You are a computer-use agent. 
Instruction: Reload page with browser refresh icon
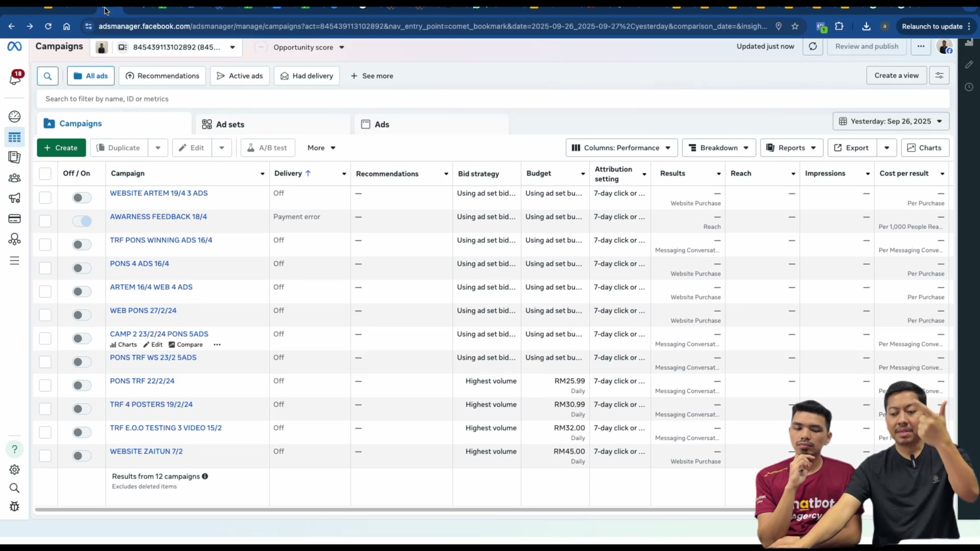pyautogui.click(x=48, y=27)
